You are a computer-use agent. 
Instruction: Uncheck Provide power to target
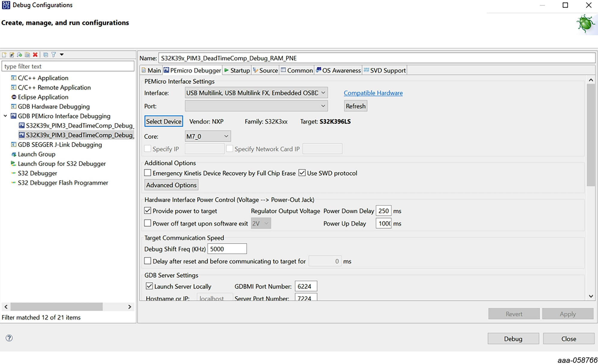click(x=147, y=211)
